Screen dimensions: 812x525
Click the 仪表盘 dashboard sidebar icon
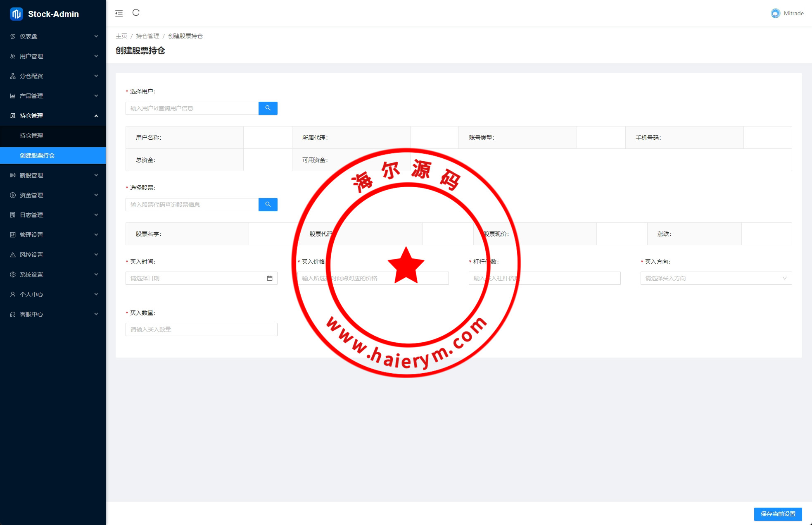[13, 36]
